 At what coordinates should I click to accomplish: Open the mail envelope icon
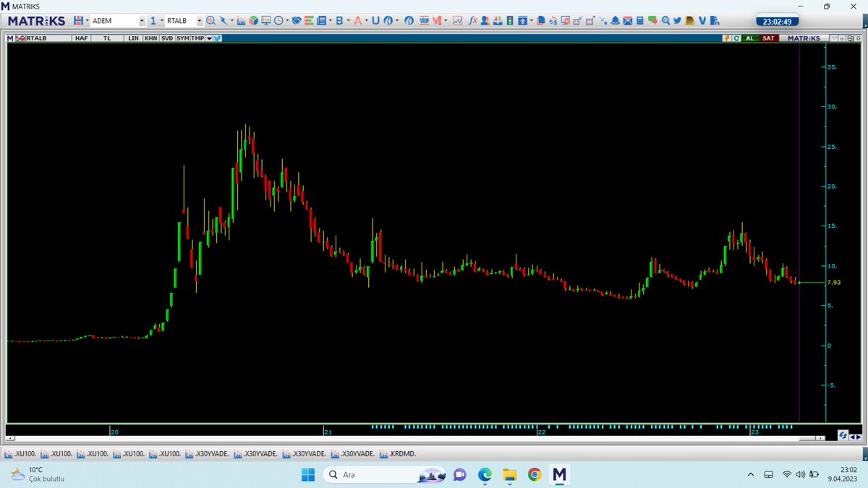tap(627, 20)
